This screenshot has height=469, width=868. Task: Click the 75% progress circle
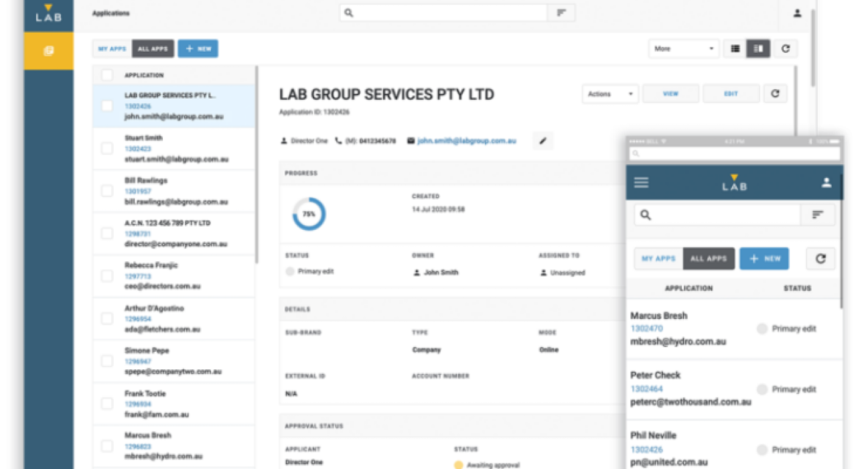pos(309,213)
